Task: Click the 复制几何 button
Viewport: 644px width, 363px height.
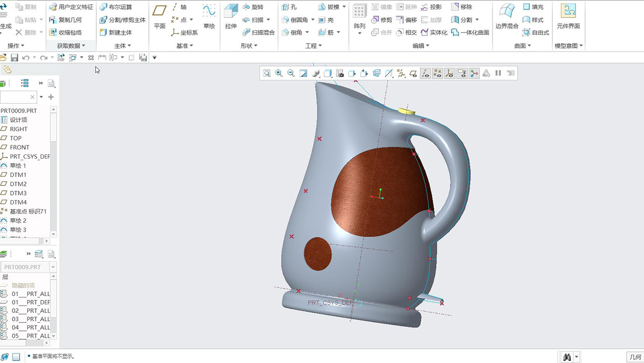Action: (x=66, y=20)
